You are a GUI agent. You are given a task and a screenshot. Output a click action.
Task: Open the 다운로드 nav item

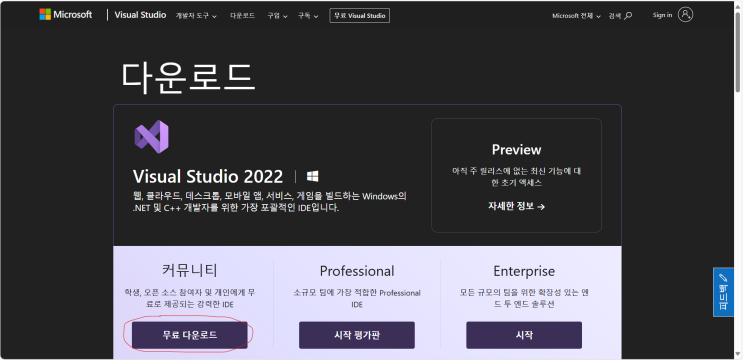[243, 16]
